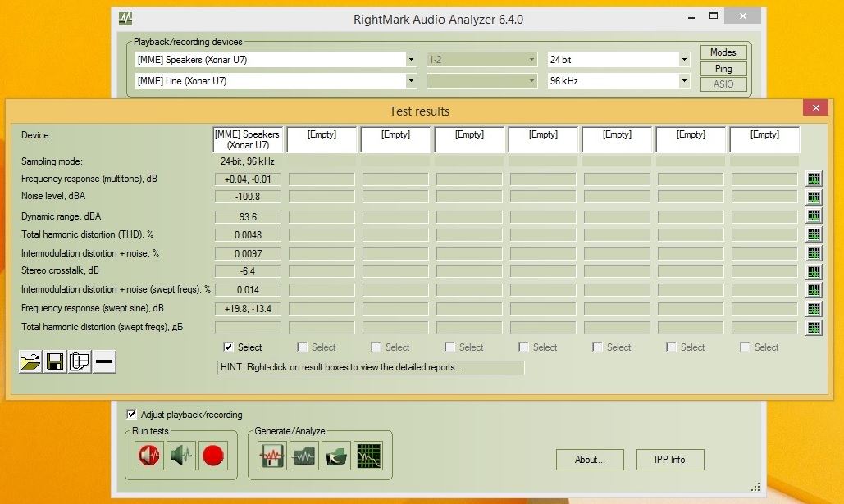Click the Ping button
This screenshot has width=844, height=504.
[x=723, y=69]
